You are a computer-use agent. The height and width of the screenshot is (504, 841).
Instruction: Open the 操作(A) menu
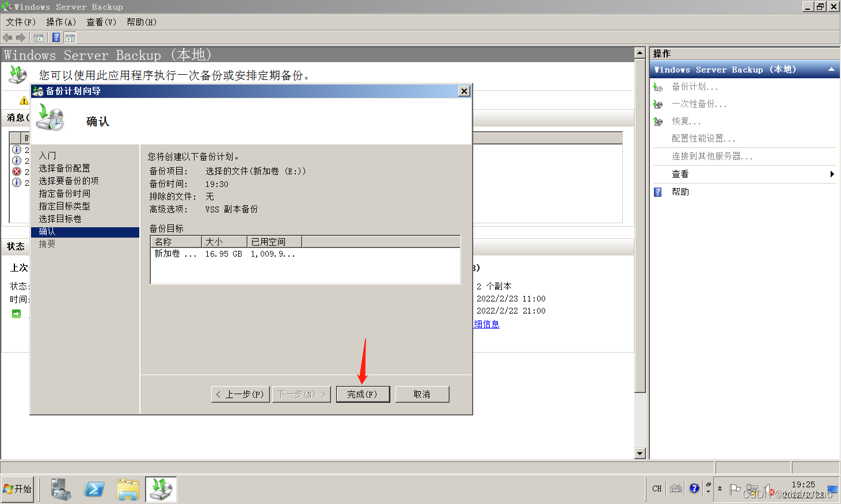61,22
